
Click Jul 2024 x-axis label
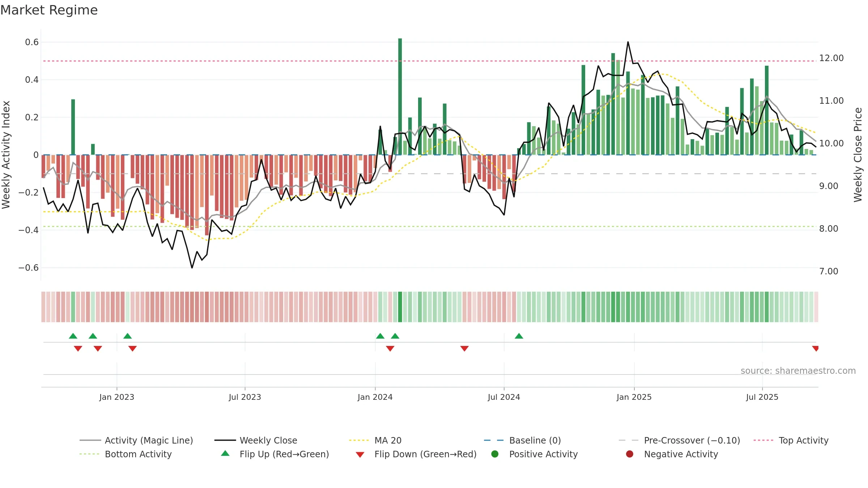(504, 397)
